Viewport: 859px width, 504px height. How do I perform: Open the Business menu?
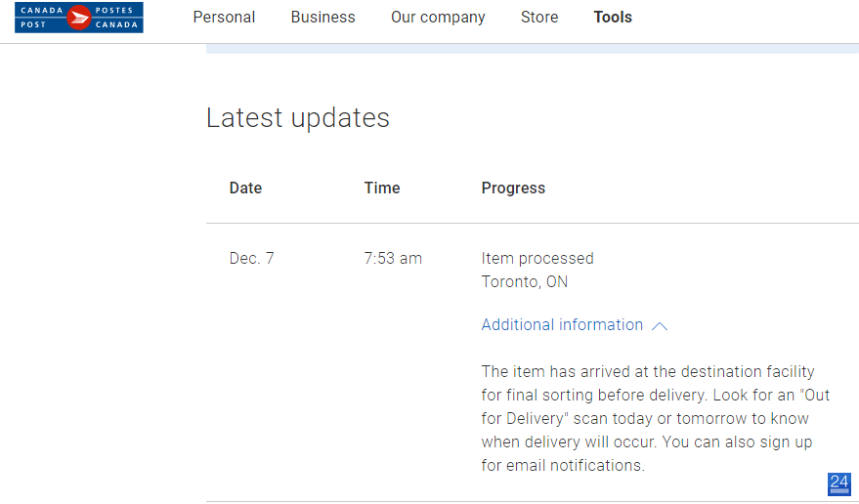coord(322,18)
